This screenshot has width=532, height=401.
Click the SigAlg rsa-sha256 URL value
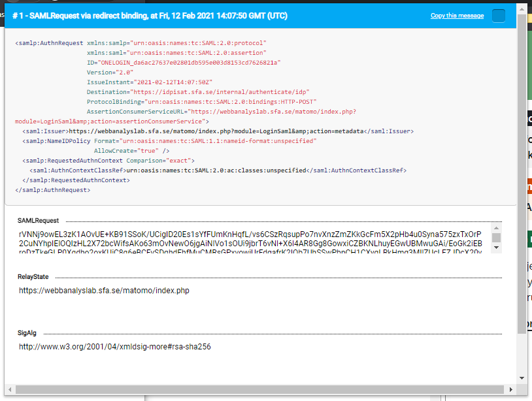coord(114,347)
